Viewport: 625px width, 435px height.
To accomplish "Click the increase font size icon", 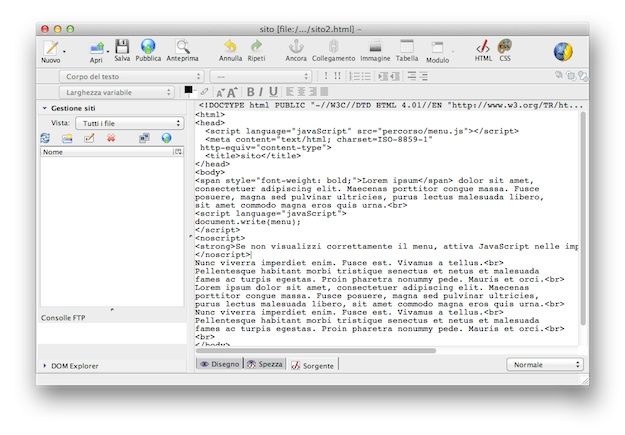I will 232,92.
